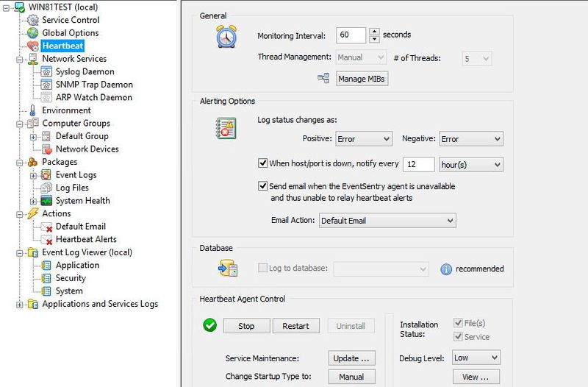
Task: Open the Debug Level dropdown
Action: point(476,358)
